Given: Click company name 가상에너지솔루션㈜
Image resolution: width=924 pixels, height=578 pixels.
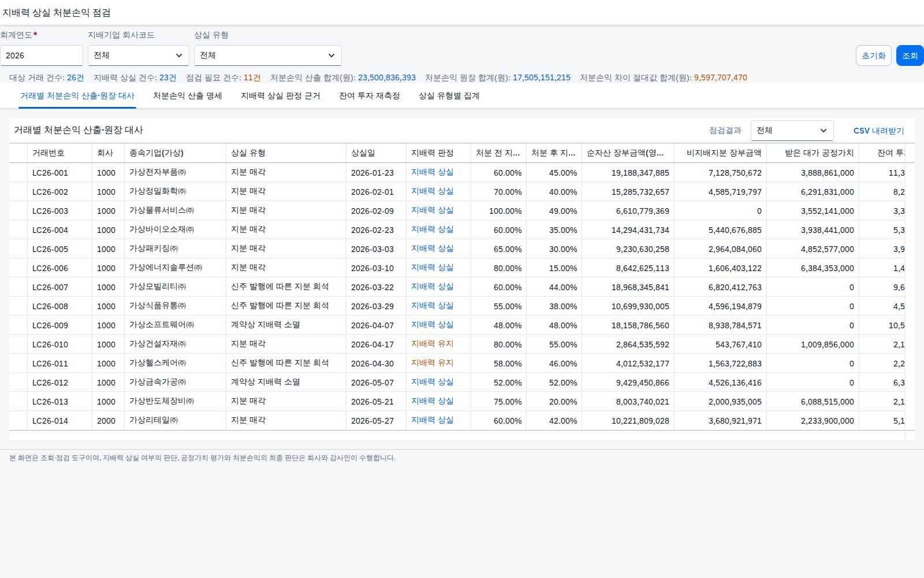Looking at the screenshot, I should [166, 268].
